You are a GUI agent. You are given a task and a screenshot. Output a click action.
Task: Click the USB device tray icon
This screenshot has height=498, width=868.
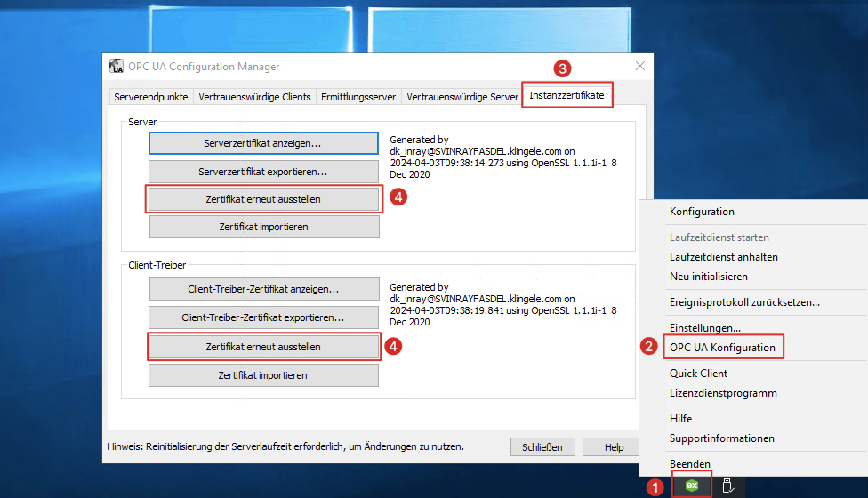pyautogui.click(x=728, y=486)
